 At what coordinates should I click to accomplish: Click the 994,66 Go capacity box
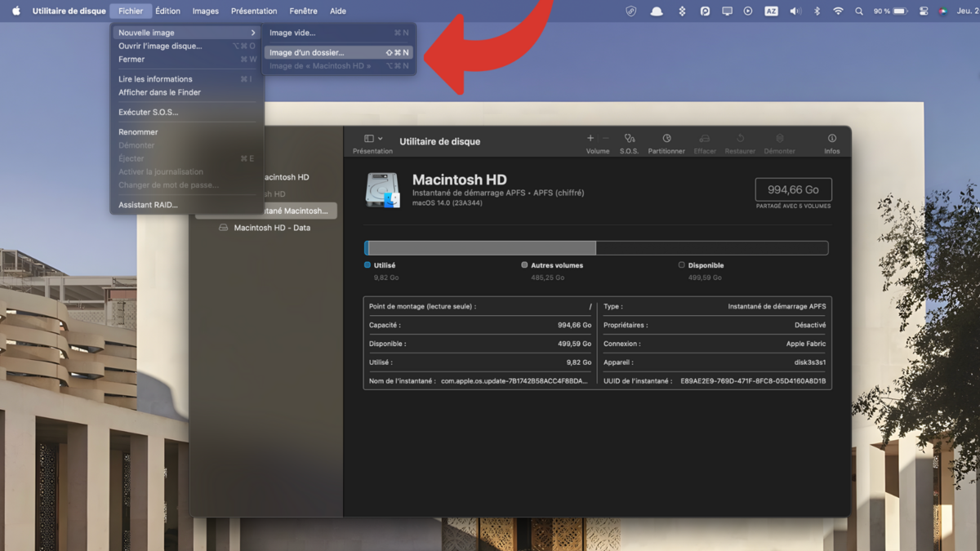coord(794,189)
